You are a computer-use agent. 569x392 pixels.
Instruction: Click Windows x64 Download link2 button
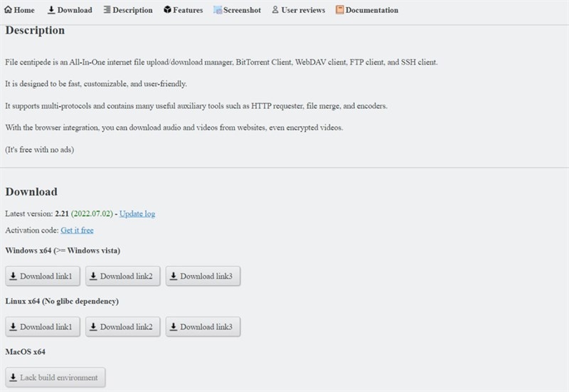point(122,276)
